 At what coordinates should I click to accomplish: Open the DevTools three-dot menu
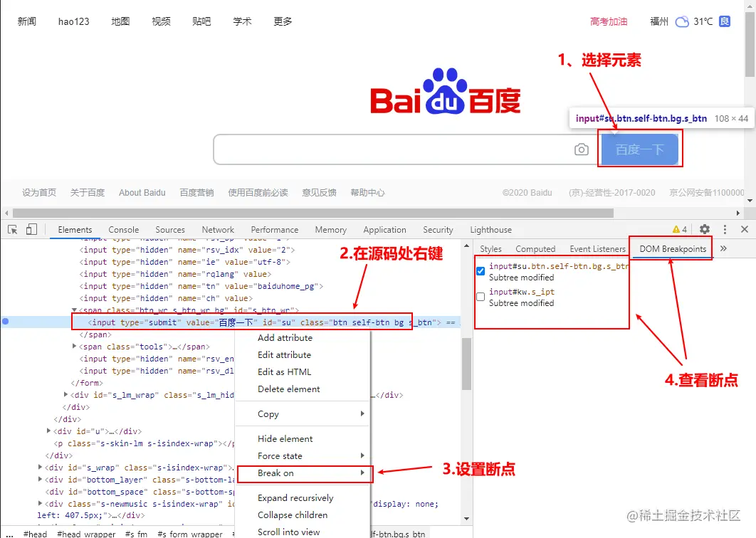point(725,229)
